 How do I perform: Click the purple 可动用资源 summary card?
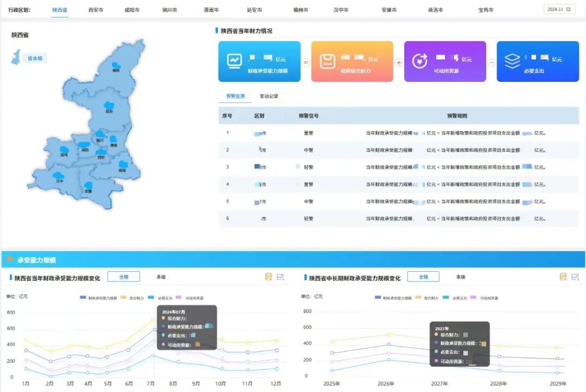point(445,61)
